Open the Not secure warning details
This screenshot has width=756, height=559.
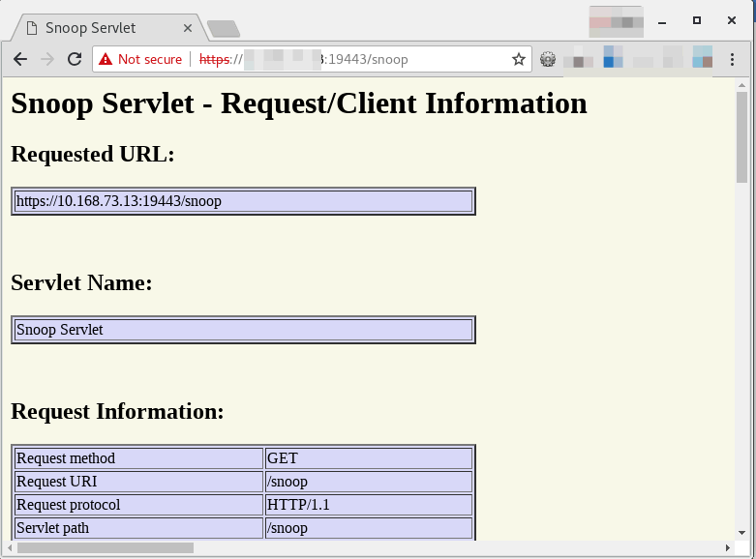coord(140,59)
